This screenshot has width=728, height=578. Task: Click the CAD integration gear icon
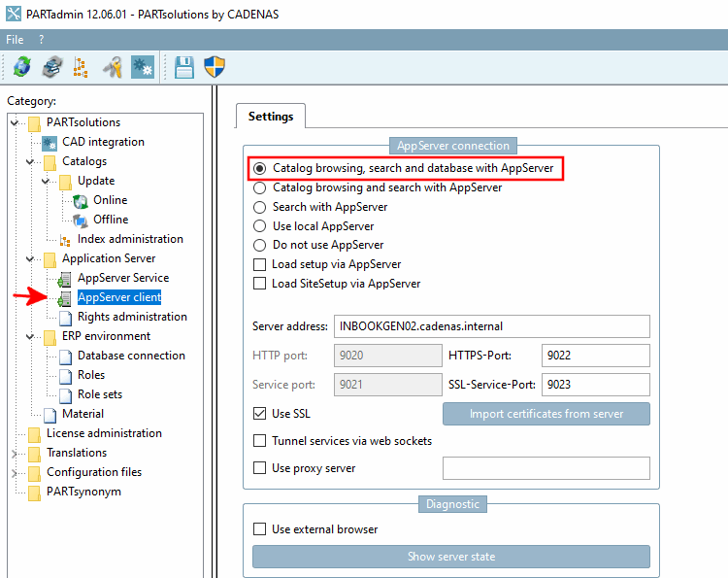point(50,143)
